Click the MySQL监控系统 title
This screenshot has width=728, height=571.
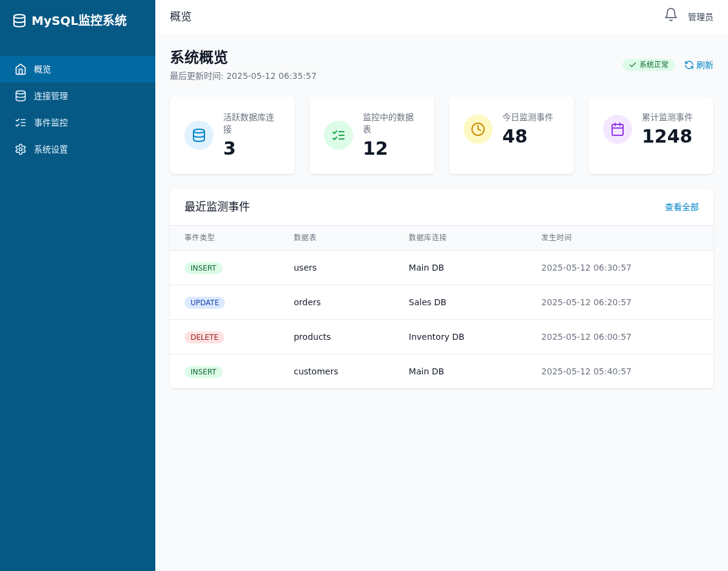click(79, 21)
